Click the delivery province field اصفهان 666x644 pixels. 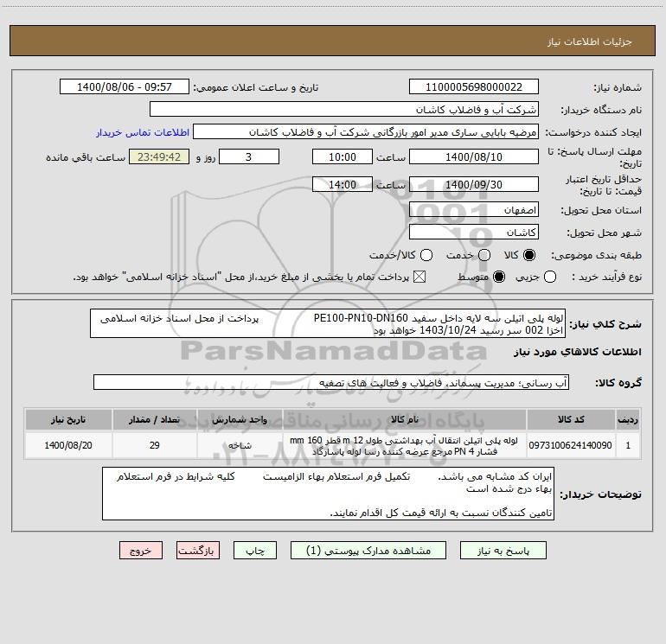point(474,210)
